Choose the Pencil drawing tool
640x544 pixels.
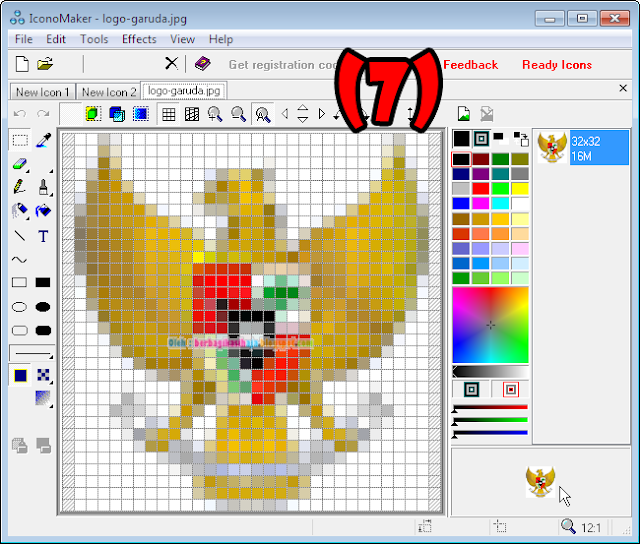(x=20, y=187)
